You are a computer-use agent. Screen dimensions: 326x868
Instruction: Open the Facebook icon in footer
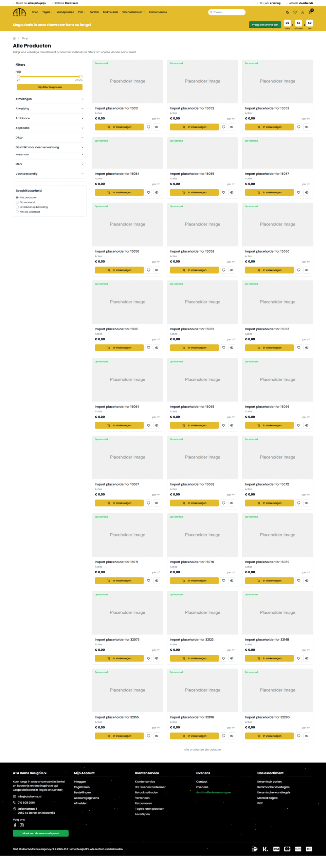pos(15,825)
